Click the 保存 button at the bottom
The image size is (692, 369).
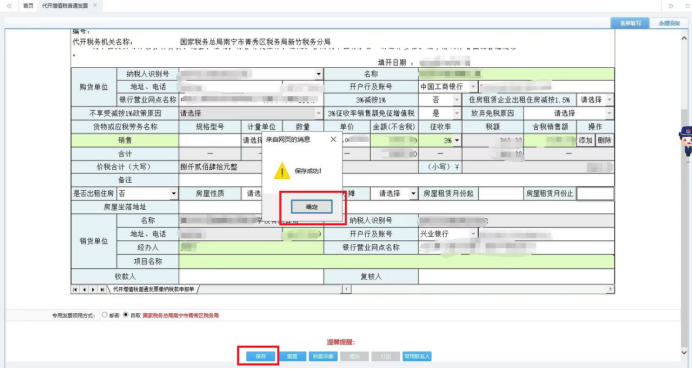pyautogui.click(x=260, y=356)
